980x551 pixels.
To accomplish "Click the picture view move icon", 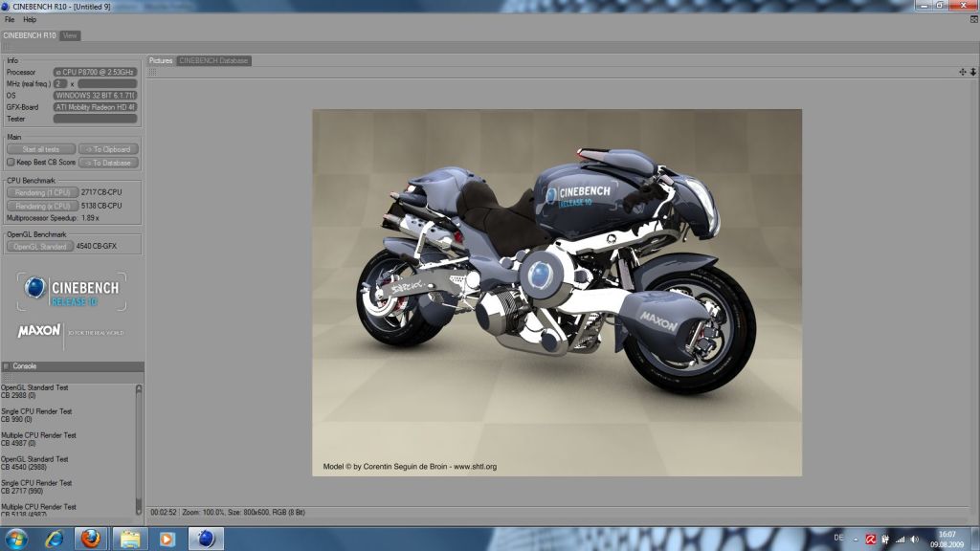I will coord(963,72).
